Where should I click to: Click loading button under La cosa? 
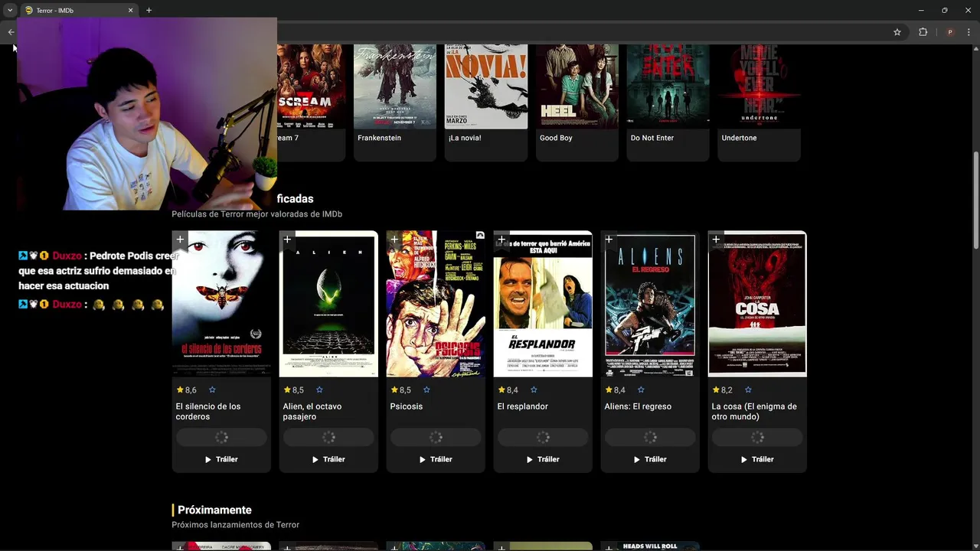click(757, 438)
